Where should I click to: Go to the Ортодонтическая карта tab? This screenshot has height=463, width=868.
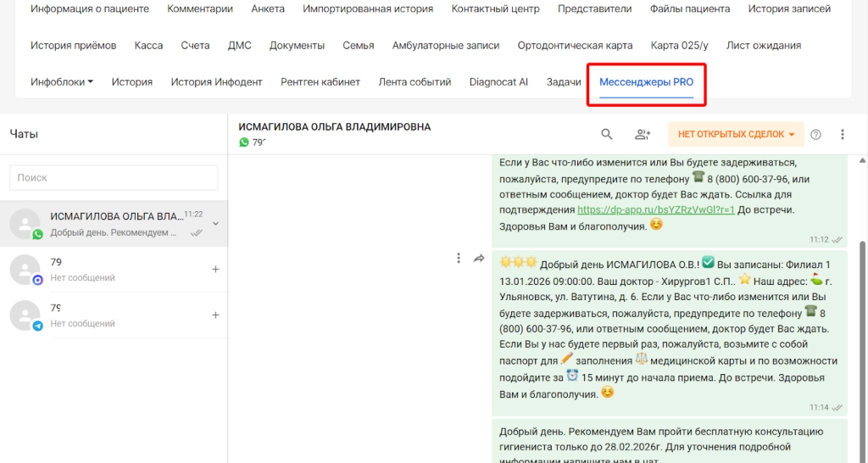click(575, 45)
